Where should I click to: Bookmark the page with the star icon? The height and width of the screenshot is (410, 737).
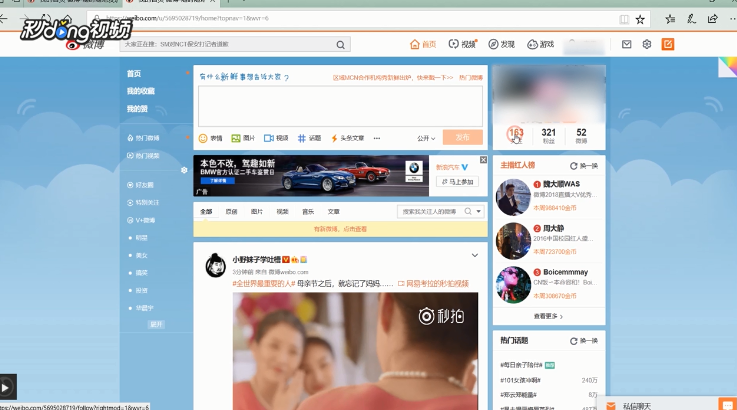pos(640,19)
